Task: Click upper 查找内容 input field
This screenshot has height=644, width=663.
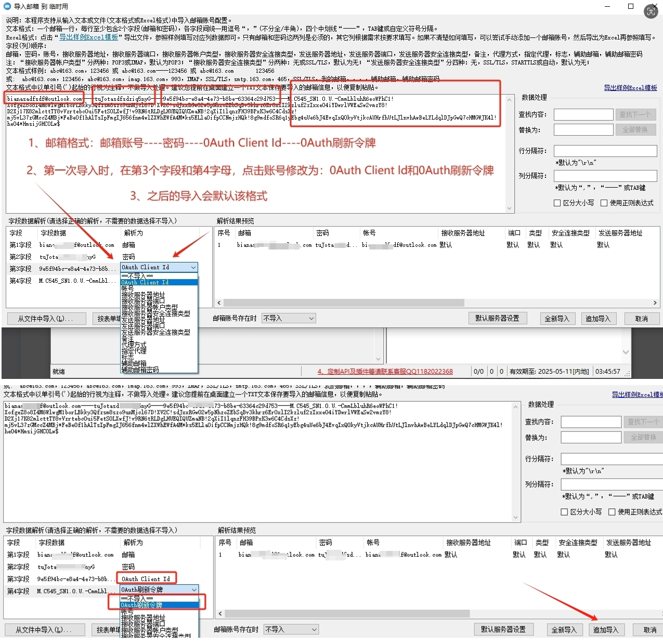Action: (583, 114)
